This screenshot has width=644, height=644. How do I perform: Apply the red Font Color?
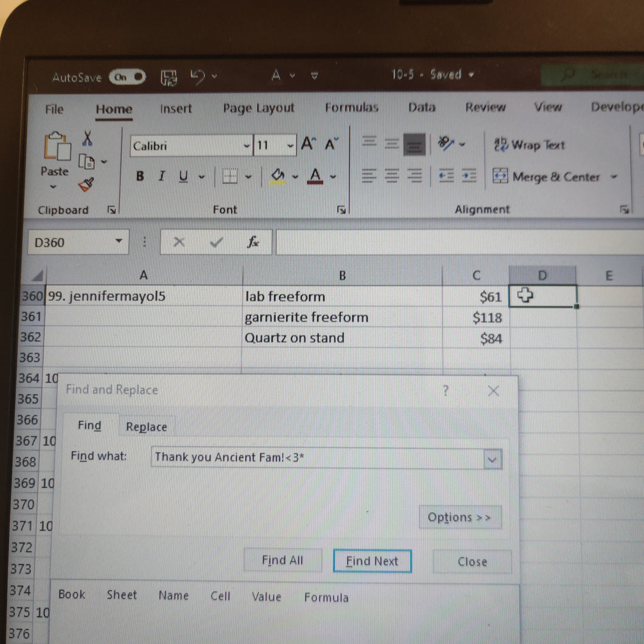[x=315, y=176]
